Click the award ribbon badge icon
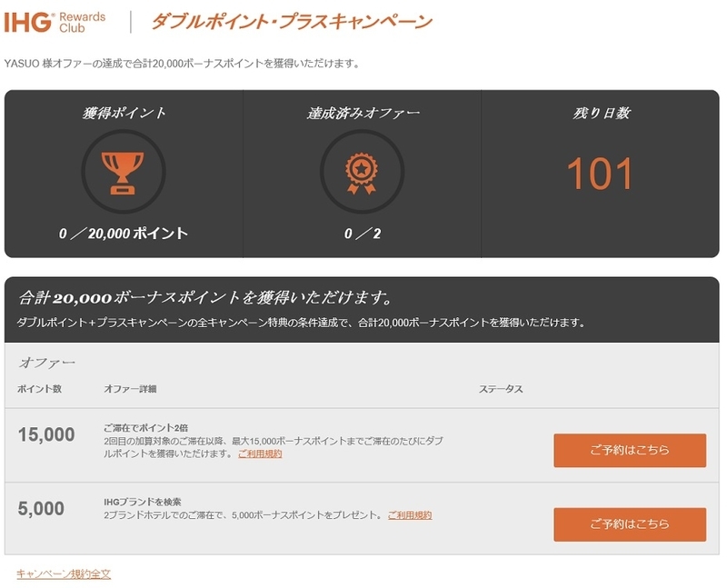 click(x=362, y=173)
